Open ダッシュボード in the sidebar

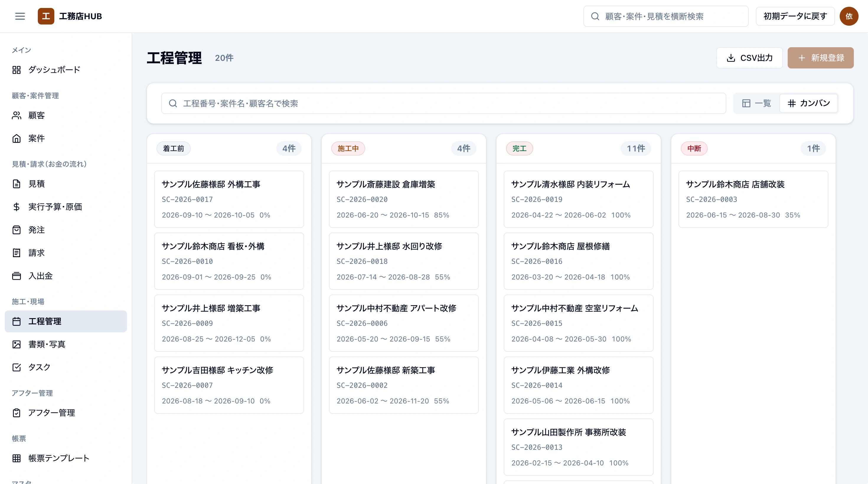coord(66,70)
